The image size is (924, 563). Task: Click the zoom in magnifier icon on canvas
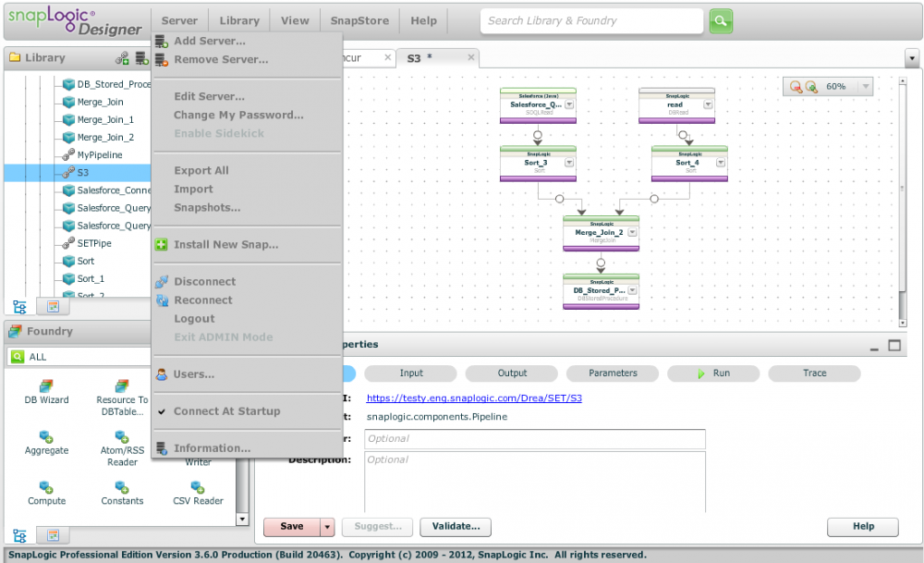(811, 87)
